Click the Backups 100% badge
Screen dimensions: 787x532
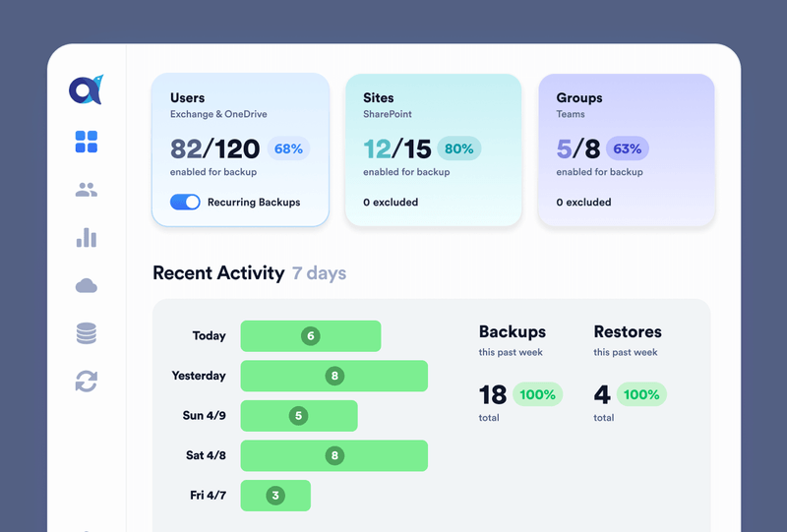[537, 394]
